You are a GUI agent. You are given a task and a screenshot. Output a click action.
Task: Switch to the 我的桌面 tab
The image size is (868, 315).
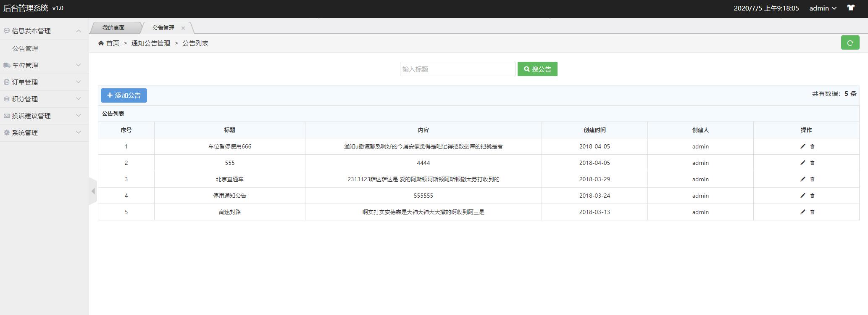click(x=113, y=28)
